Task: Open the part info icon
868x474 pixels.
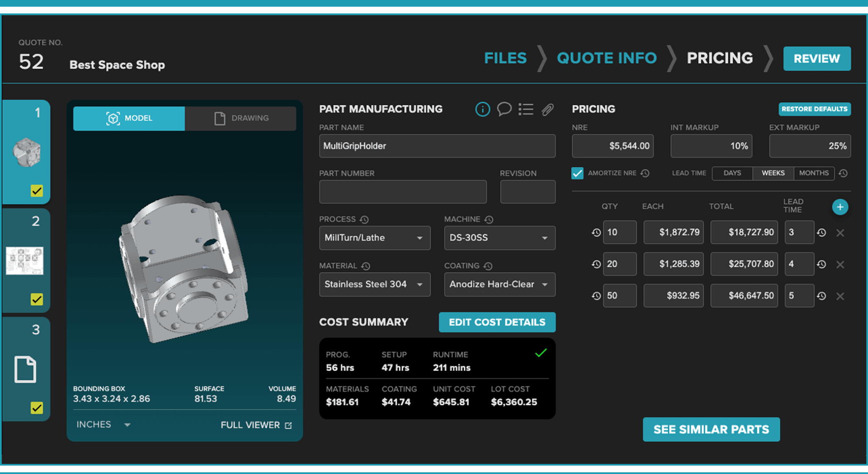Action: 482,109
